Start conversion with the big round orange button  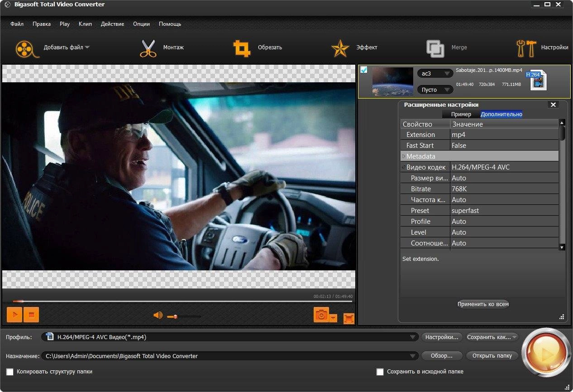tap(546, 352)
